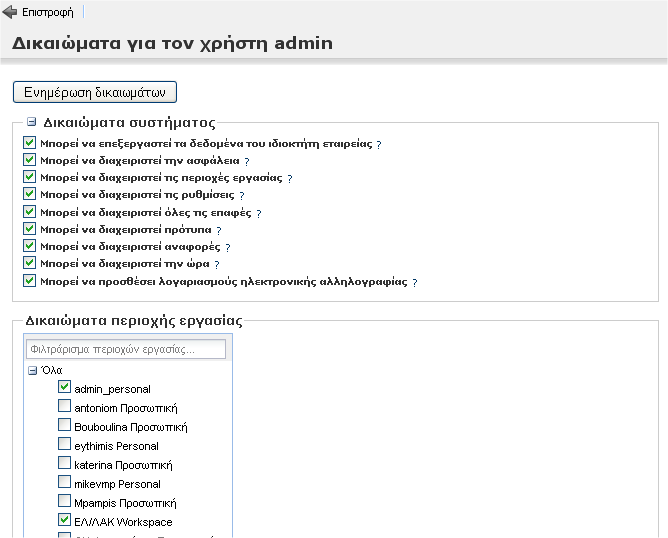
Task: Click help icon beside 'διαχειριστεί όλες τις επαφές'
Action: pos(259,213)
